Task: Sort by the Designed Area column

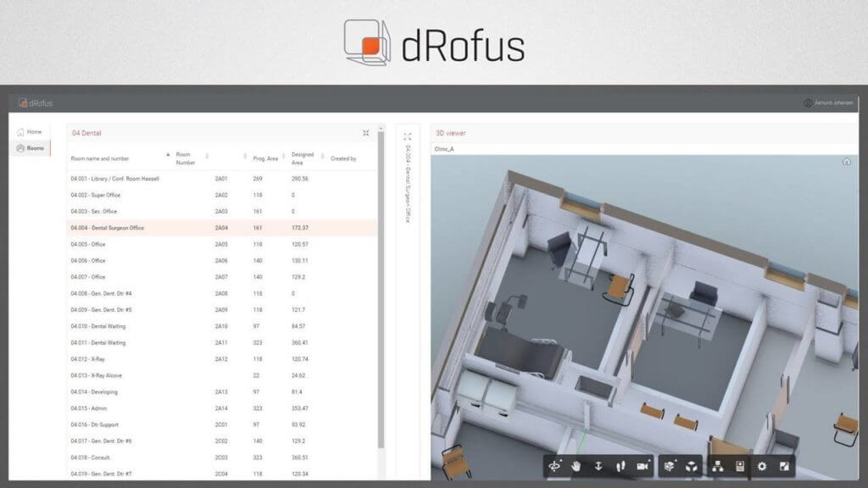Action: [x=302, y=156]
